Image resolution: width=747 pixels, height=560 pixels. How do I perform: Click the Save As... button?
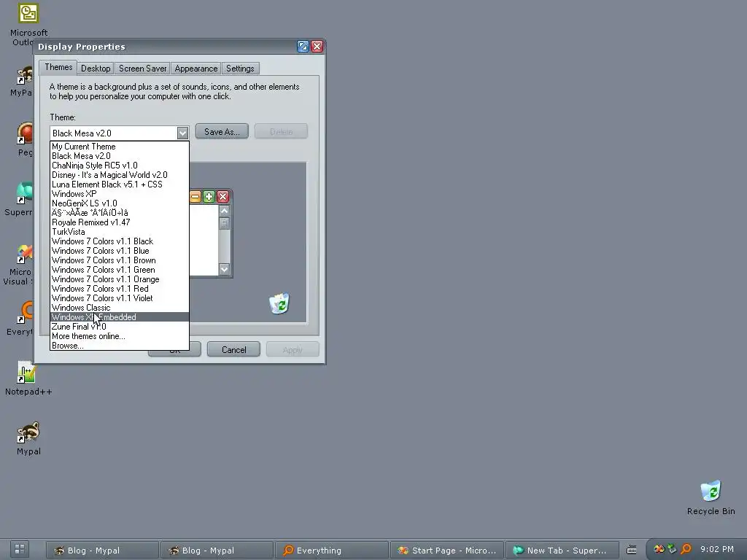coord(222,131)
